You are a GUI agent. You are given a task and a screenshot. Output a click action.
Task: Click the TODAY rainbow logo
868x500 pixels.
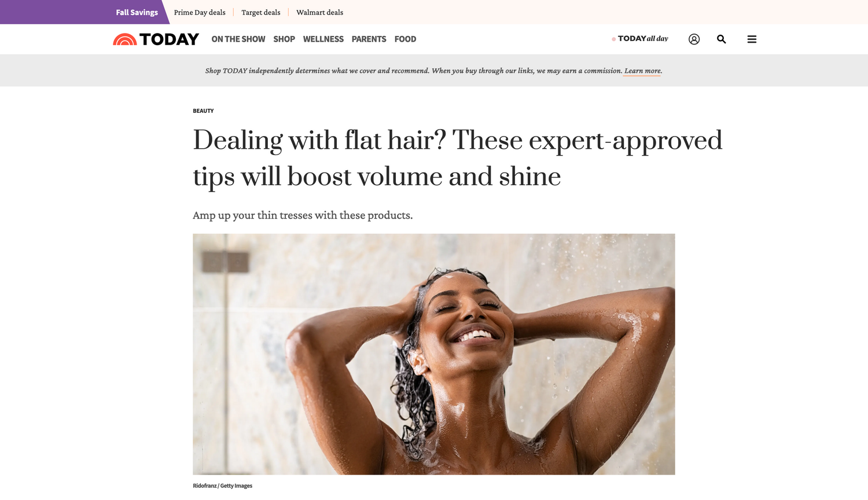tap(156, 39)
